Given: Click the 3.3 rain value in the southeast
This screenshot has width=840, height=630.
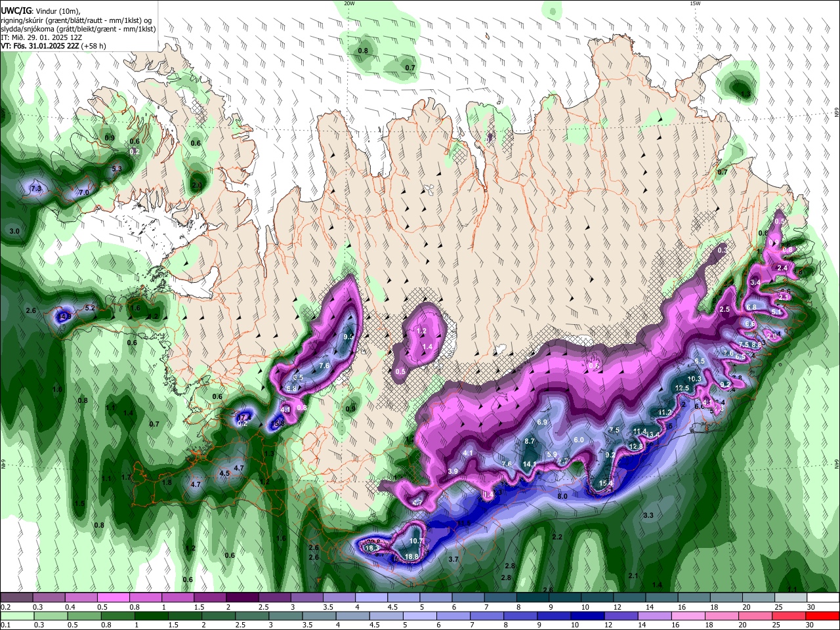Looking at the screenshot, I should (x=648, y=515).
